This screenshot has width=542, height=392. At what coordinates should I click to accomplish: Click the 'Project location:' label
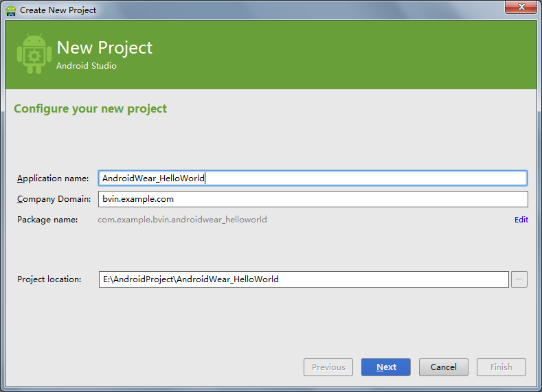[49, 279]
